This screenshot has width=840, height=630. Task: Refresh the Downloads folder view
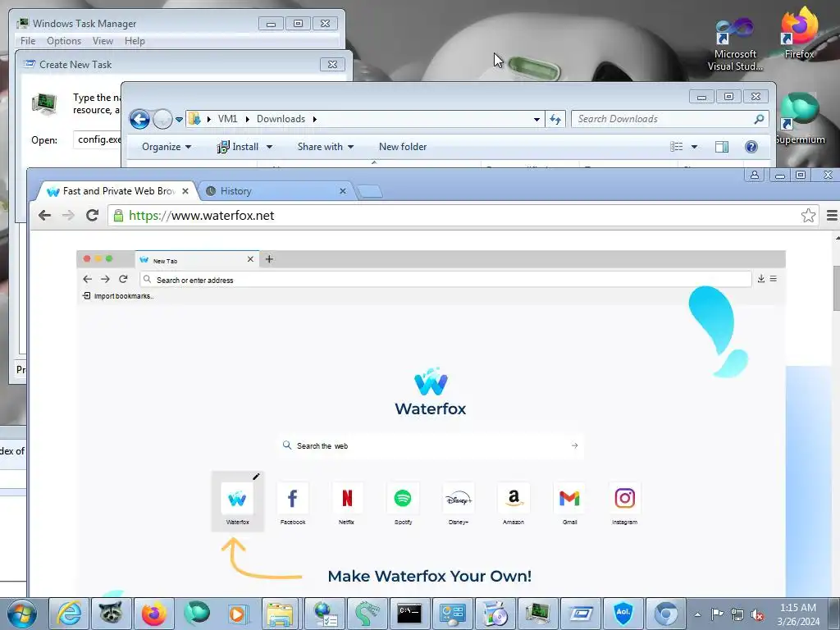tap(555, 119)
